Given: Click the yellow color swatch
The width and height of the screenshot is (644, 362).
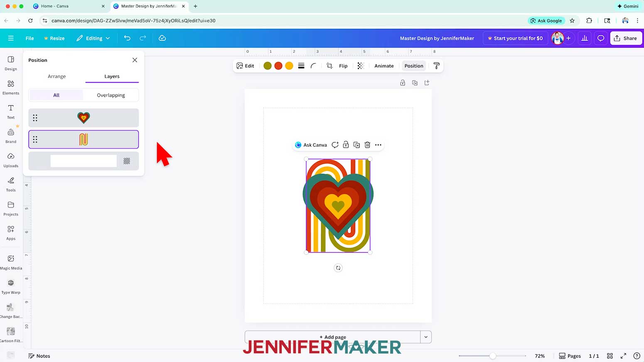Looking at the screenshot, I should point(289,66).
